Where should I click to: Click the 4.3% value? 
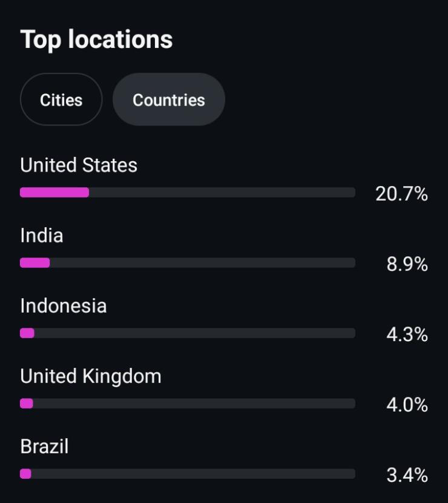coord(407,335)
